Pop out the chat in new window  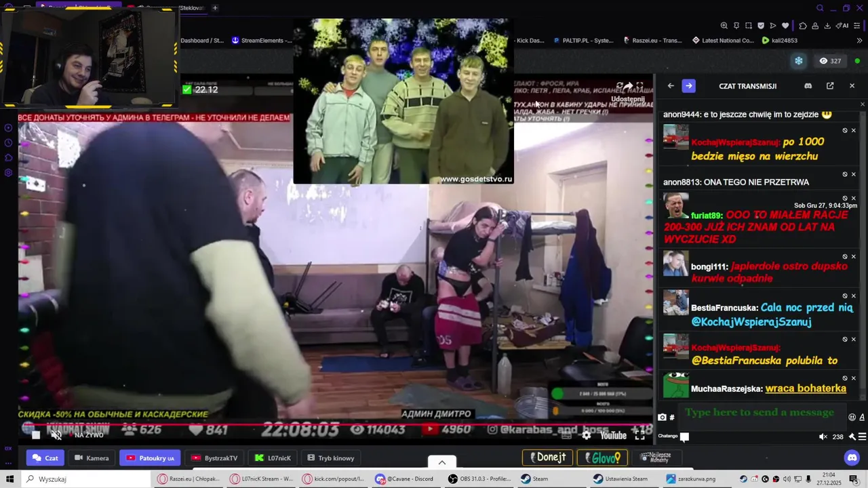pos(830,86)
